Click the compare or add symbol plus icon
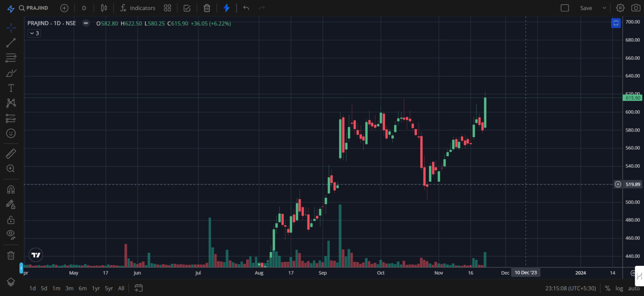This screenshot has width=644, height=296. [64, 8]
